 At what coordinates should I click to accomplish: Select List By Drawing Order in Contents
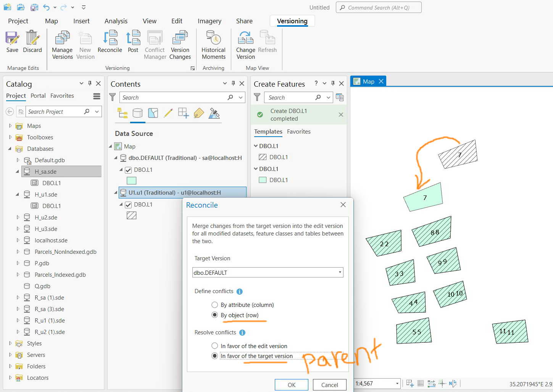pos(123,113)
